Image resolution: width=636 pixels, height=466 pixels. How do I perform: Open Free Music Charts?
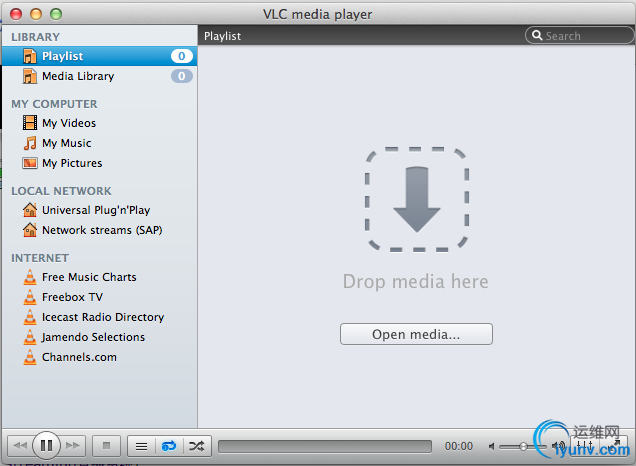point(89,277)
